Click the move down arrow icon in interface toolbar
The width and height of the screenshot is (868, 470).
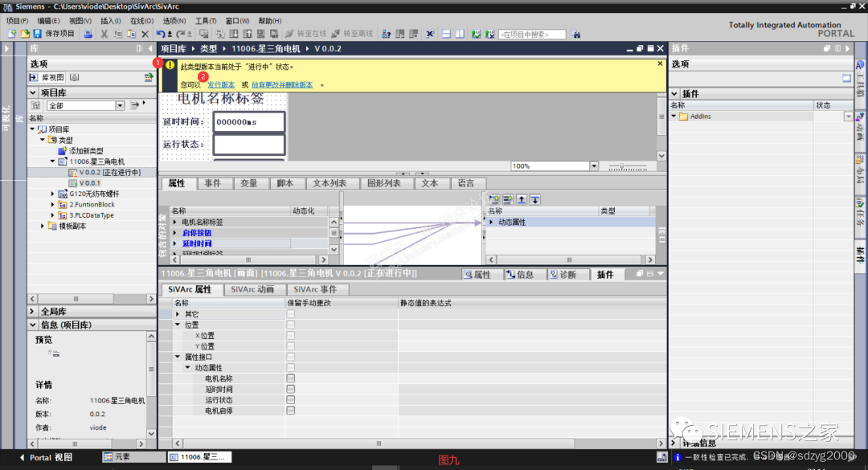coord(535,199)
